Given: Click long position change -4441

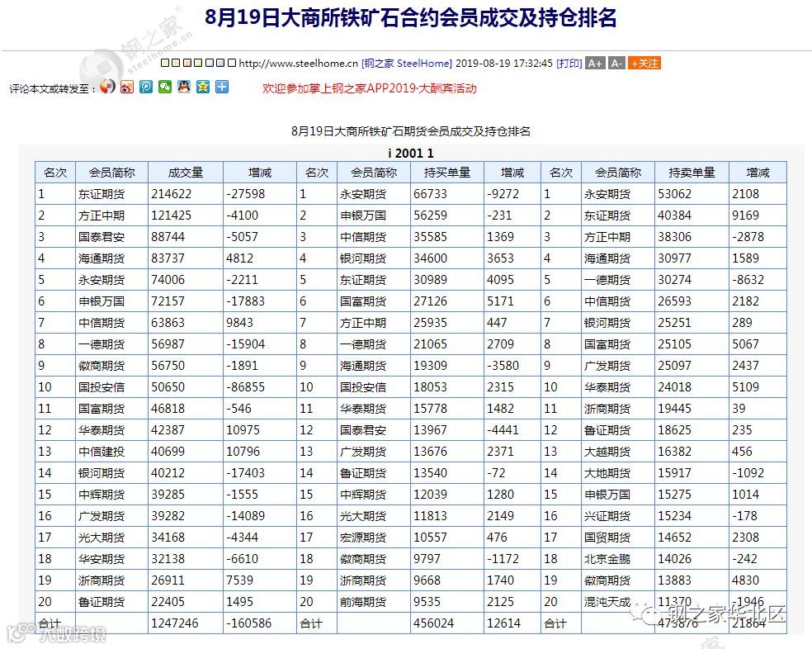Looking at the screenshot, I should point(503,430).
